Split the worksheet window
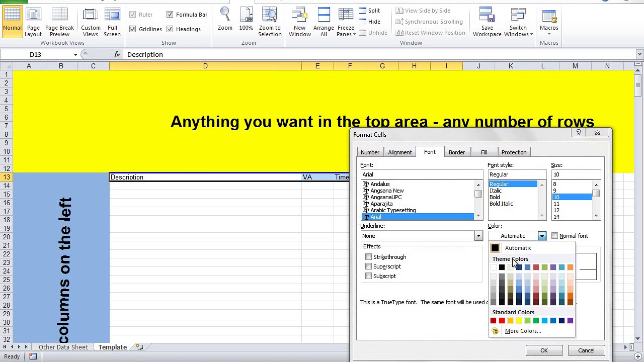Screen dimensions: 644x362 370,11
